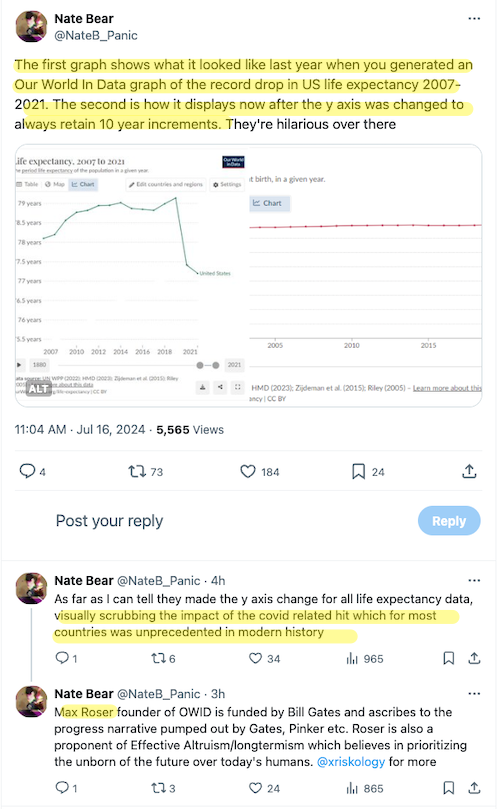Screen dimensions: 503x809
Task: Show the ALT image description badge
Action: (39, 389)
